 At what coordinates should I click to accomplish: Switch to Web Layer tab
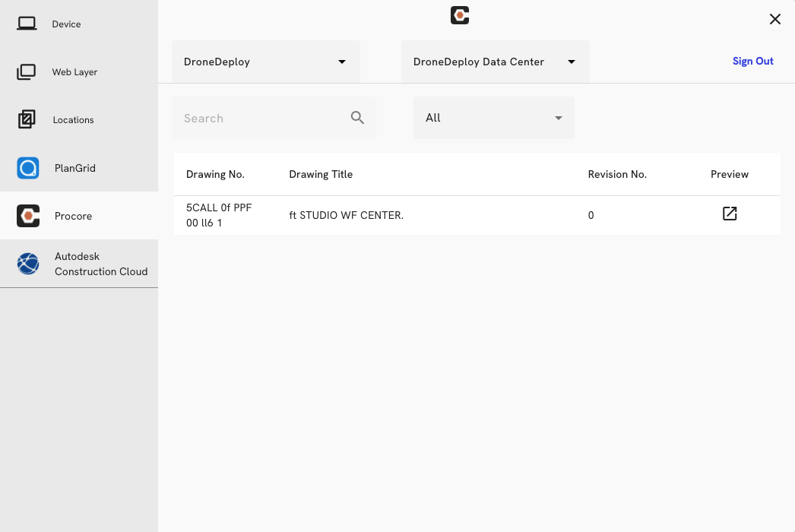point(79,72)
